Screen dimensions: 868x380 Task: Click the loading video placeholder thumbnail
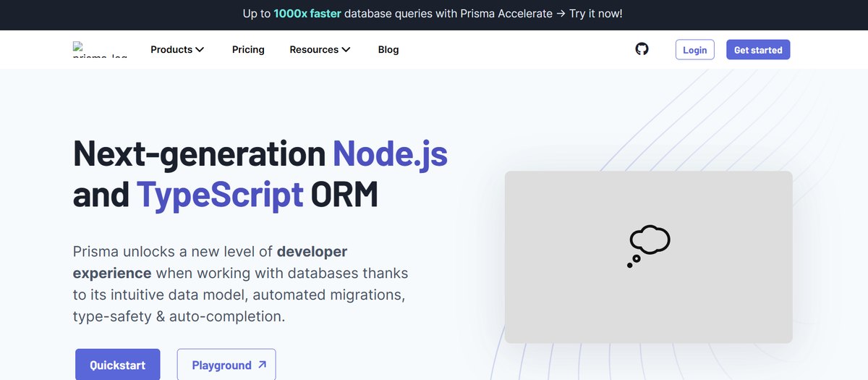(x=648, y=257)
